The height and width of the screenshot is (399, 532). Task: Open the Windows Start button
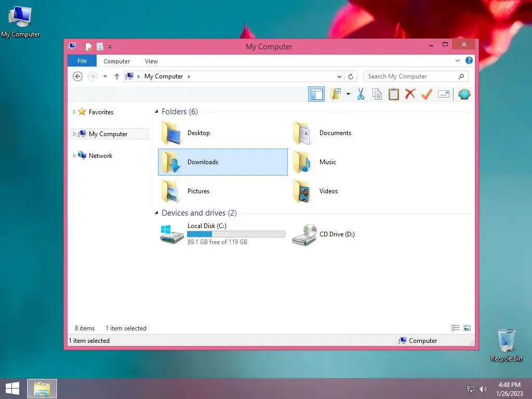pyautogui.click(x=12, y=389)
